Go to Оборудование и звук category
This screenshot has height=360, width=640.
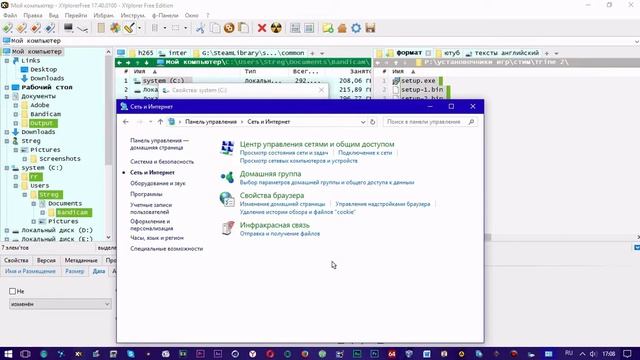[x=158, y=183]
